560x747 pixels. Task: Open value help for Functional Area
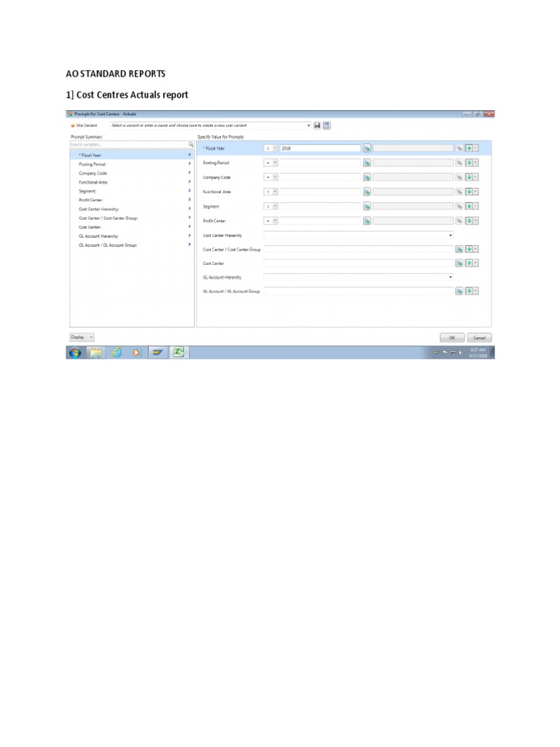367,192
